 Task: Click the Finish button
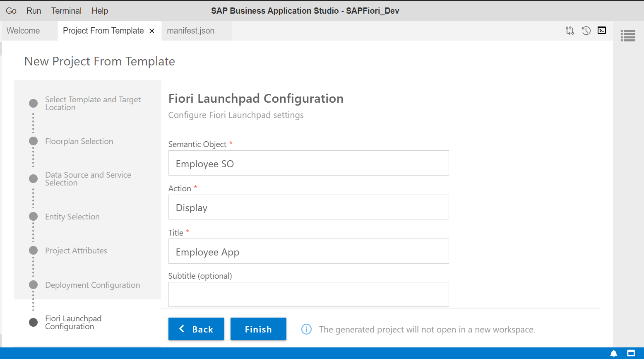[258, 329]
